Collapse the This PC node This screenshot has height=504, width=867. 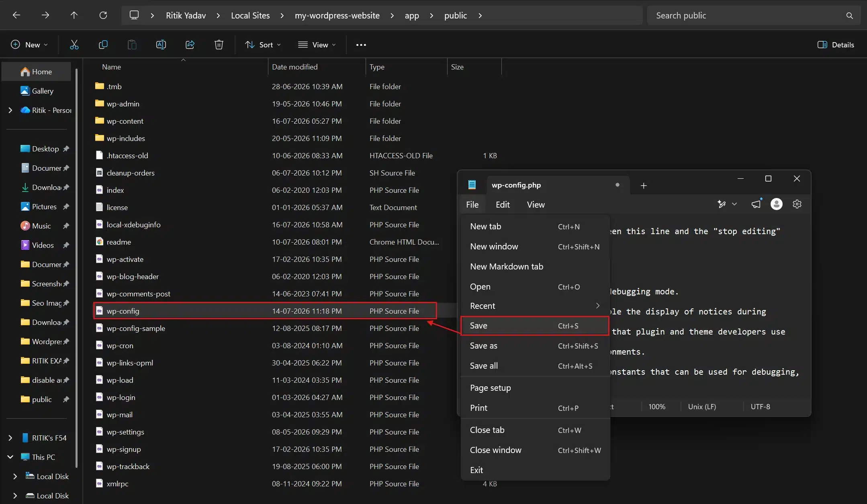(10, 457)
